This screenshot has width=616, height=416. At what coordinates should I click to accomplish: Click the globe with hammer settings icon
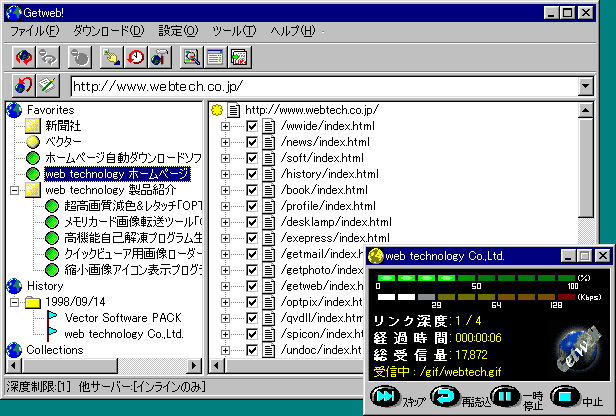(160, 57)
